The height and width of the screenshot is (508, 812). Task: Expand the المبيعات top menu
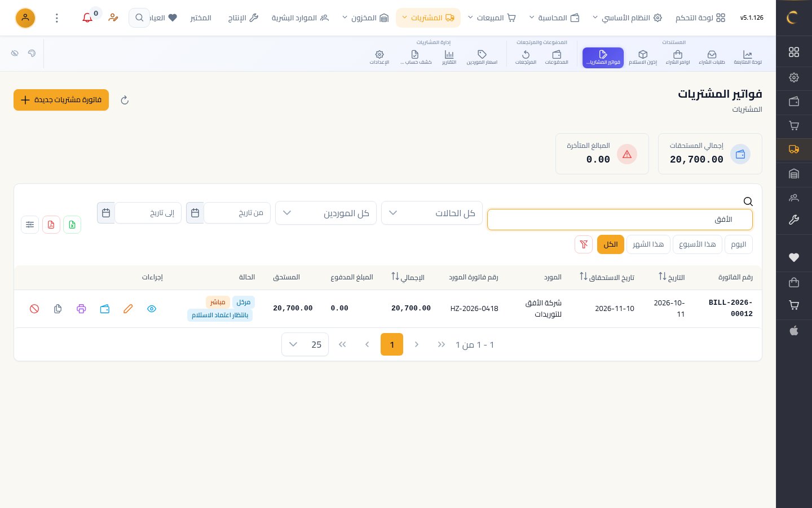[492, 18]
